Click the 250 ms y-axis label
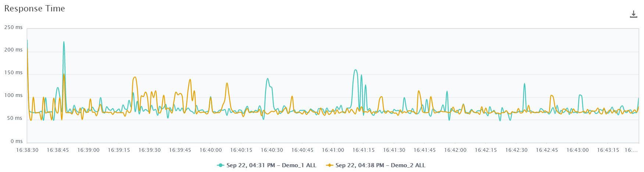The image size is (644, 172). [x=14, y=28]
